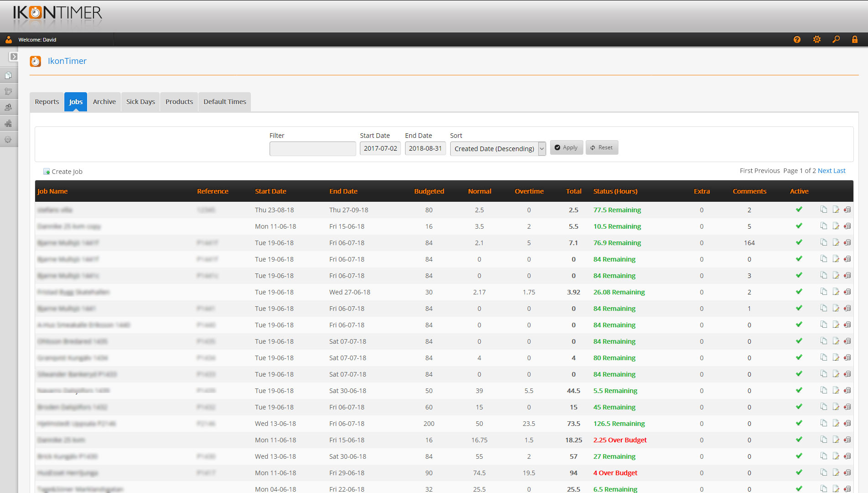Open the Start Date field showing 2017-07-02
This screenshot has width=868, height=493.
(x=380, y=148)
